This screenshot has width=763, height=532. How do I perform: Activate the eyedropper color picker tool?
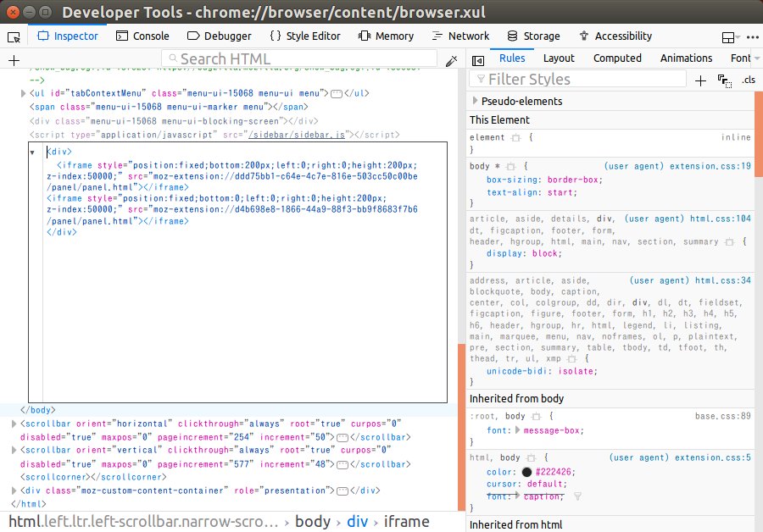coord(452,61)
